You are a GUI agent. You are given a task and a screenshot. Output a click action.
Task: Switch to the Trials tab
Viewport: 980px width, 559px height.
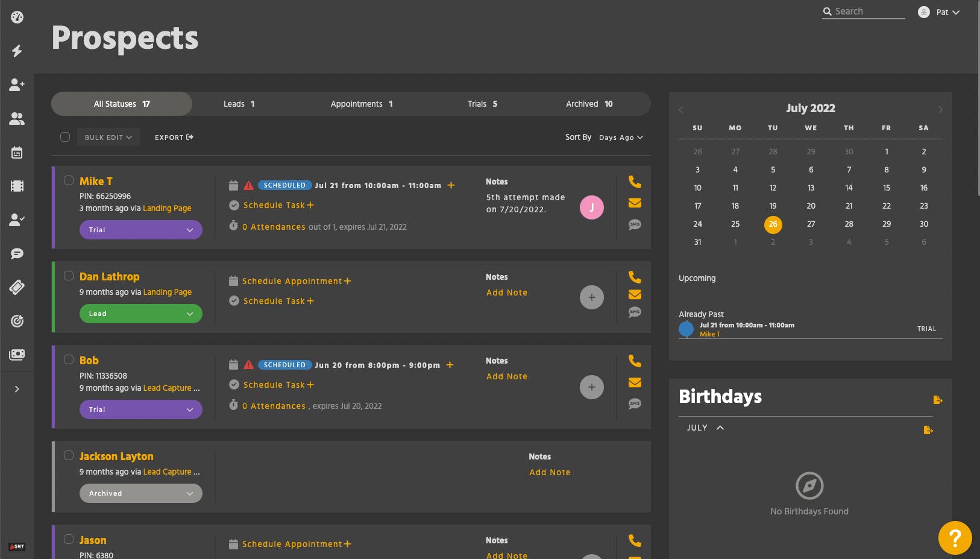tap(483, 104)
